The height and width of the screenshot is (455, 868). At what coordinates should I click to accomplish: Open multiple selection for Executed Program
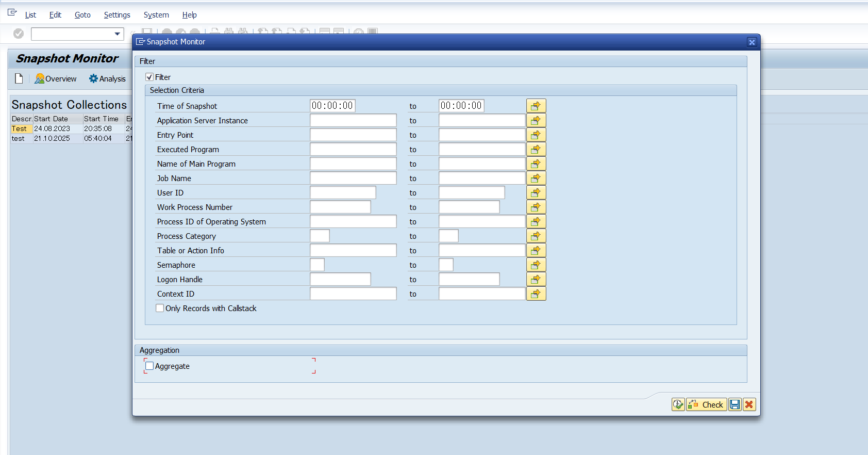tap(536, 149)
